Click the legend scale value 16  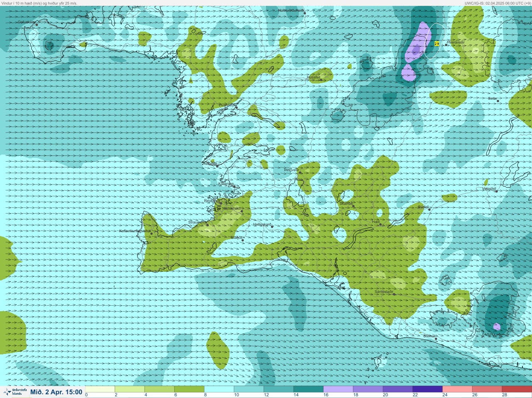tap(325, 395)
